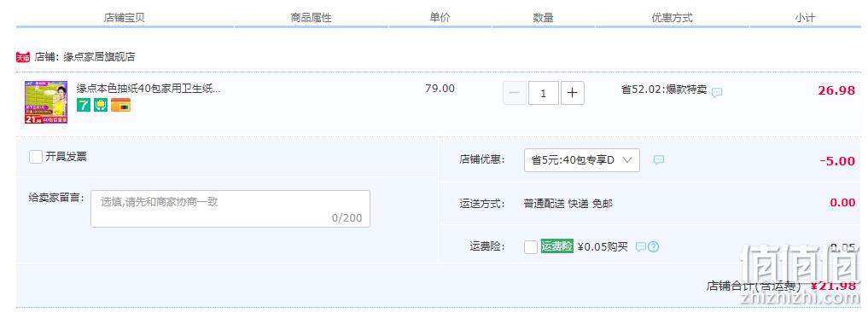Decrease quantity with the minus button
Image resolution: width=868 pixels, height=312 pixels.
coord(515,93)
